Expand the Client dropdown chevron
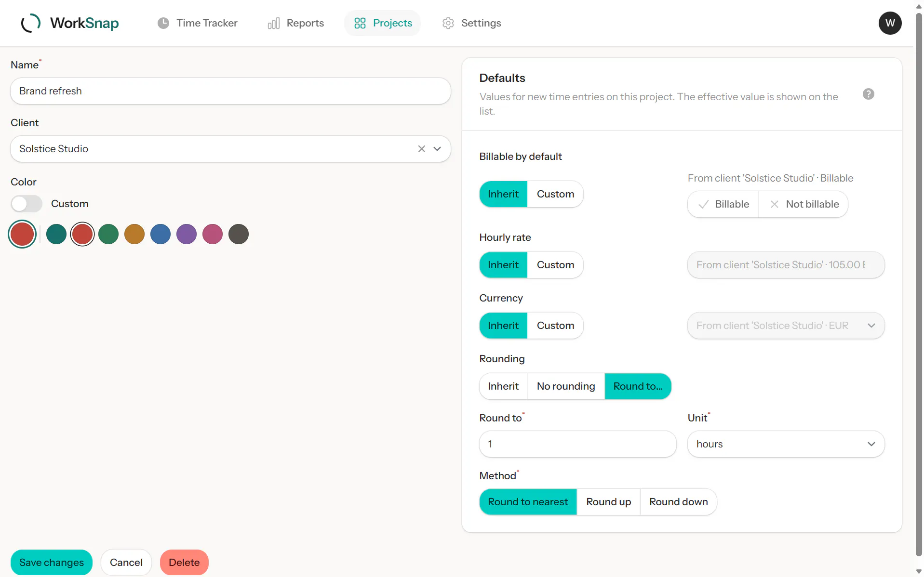Image resolution: width=924 pixels, height=577 pixels. pos(437,149)
